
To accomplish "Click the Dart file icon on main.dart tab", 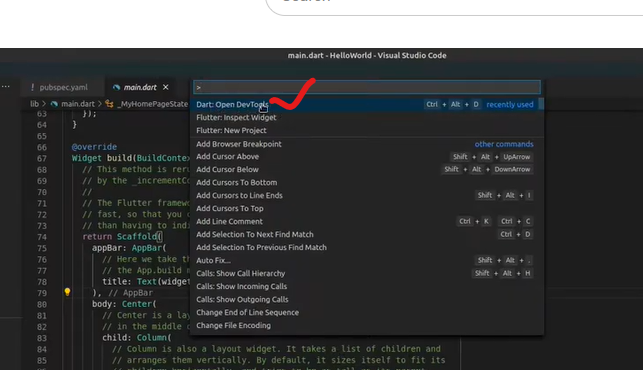I will pyautogui.click(x=116, y=87).
